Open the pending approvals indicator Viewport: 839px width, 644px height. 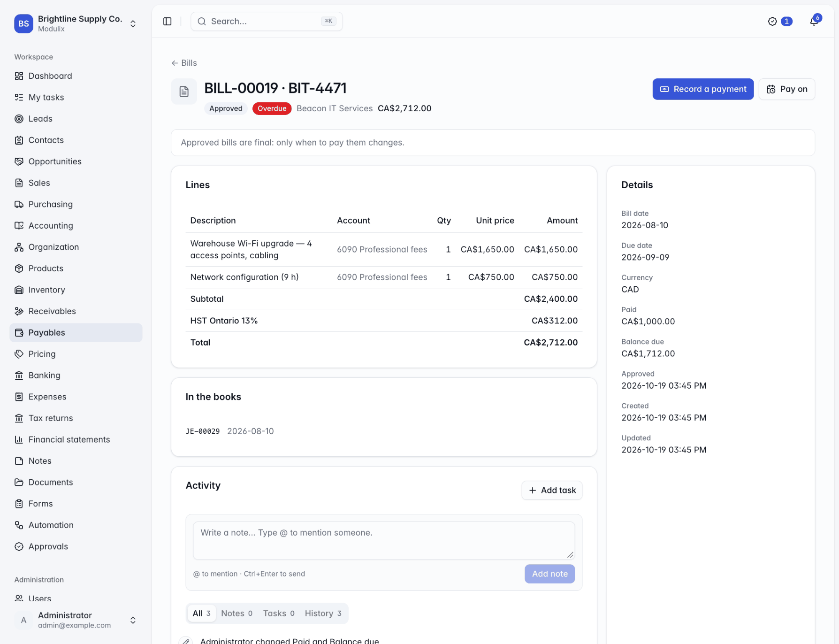coord(780,22)
